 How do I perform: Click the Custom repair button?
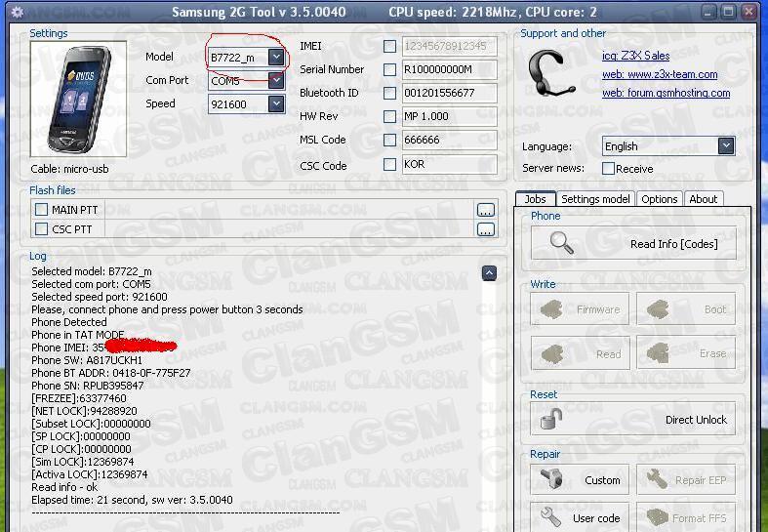[580, 479]
